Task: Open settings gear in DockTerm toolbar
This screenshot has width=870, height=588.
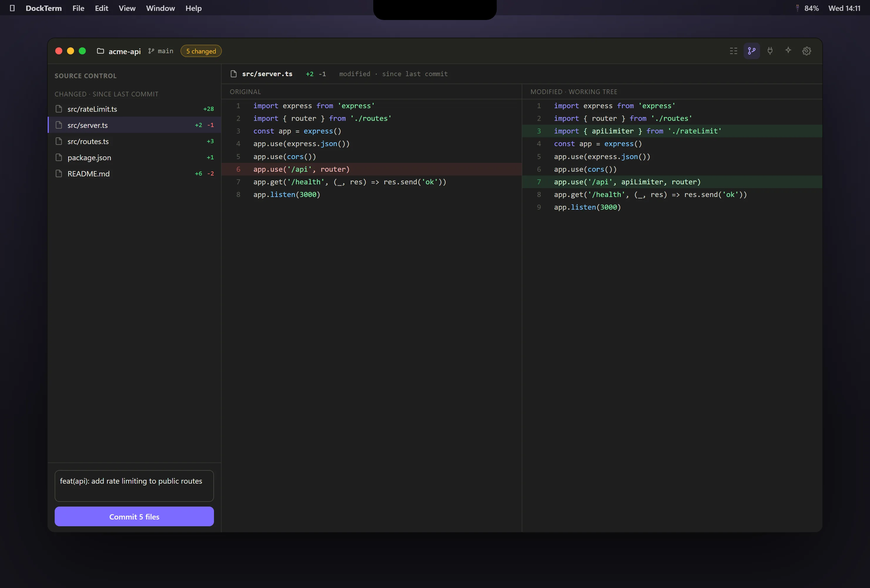Action: 807,51
